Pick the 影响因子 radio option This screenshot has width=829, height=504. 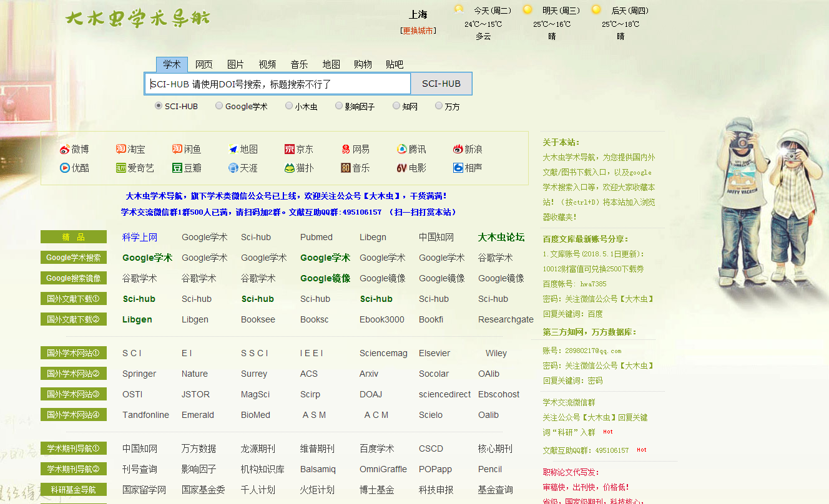[339, 106]
